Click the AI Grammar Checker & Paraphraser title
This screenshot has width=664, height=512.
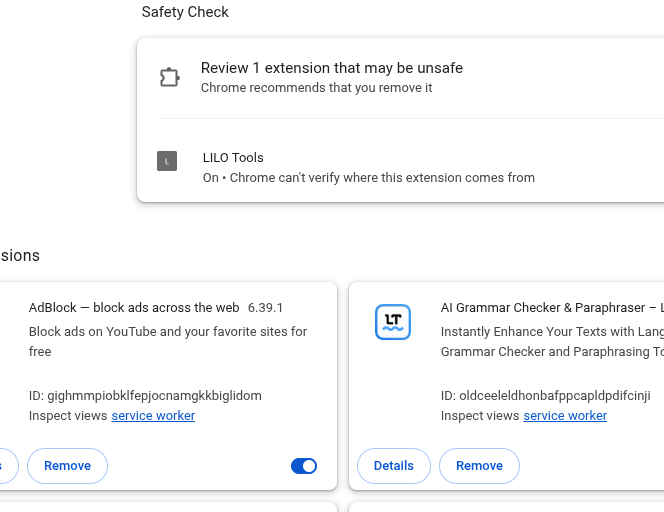coord(545,308)
